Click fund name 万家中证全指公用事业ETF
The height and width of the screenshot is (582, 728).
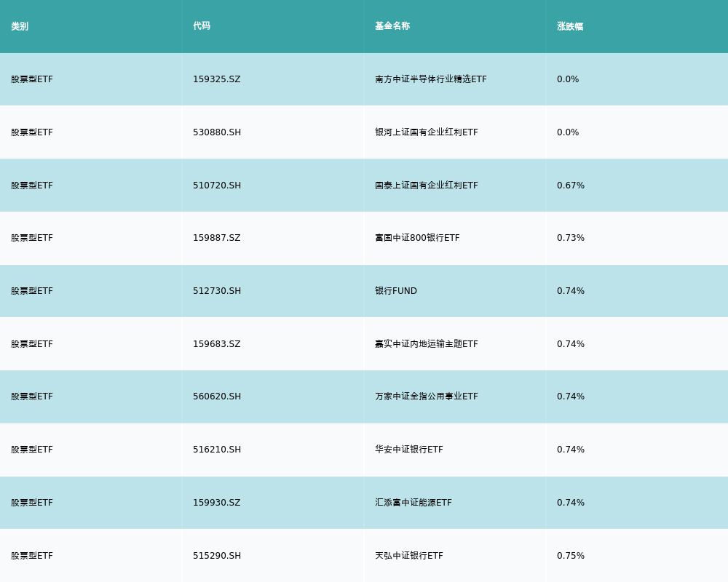[426, 396]
